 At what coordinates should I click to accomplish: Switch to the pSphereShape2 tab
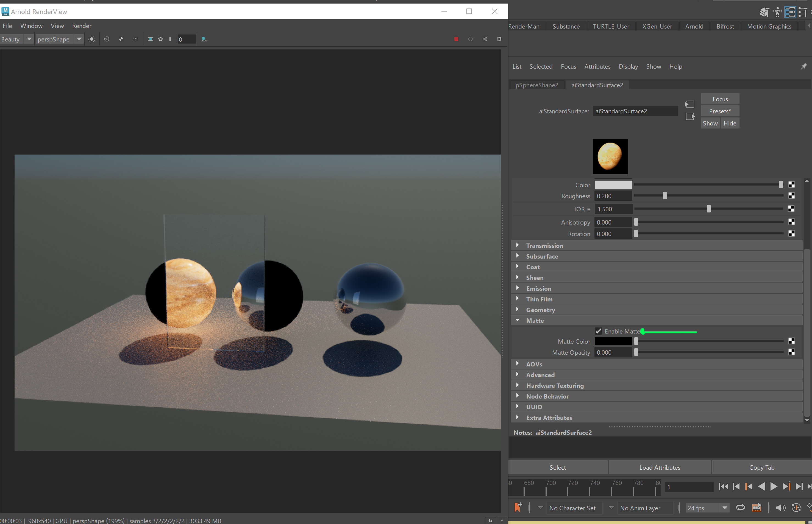(537, 85)
